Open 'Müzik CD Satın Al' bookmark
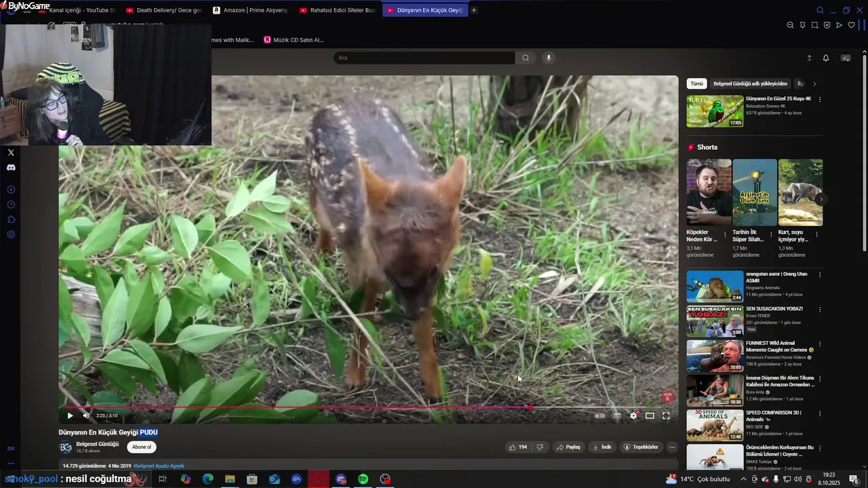Viewport: 868px width, 488px height. pos(294,40)
